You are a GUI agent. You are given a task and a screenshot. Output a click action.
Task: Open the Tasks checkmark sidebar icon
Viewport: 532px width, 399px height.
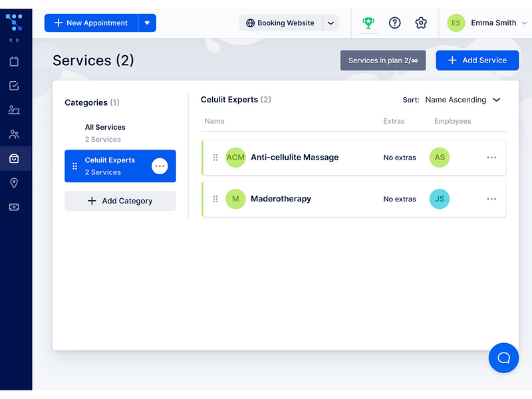click(x=14, y=86)
